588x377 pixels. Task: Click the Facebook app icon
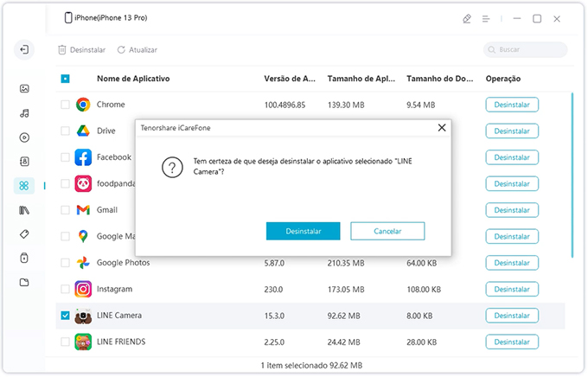[83, 157]
